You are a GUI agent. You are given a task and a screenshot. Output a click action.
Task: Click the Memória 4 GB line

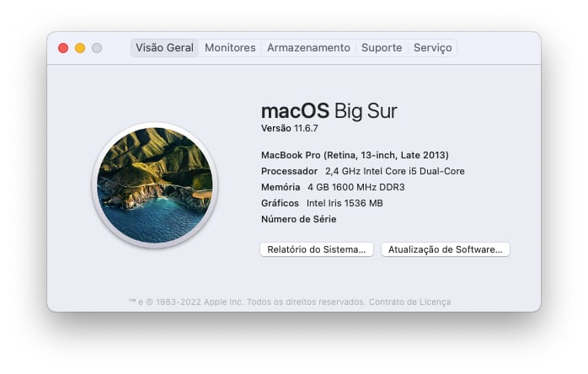click(333, 187)
